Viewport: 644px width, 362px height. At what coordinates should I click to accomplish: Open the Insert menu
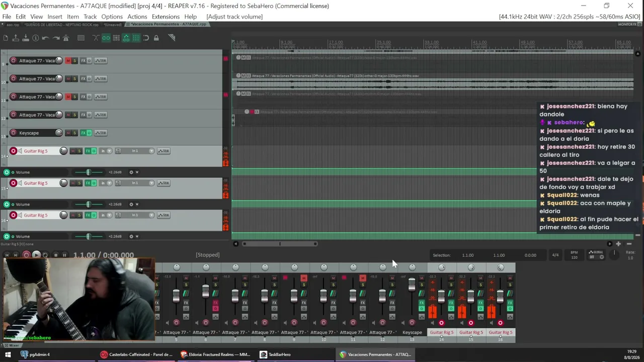(55, 17)
